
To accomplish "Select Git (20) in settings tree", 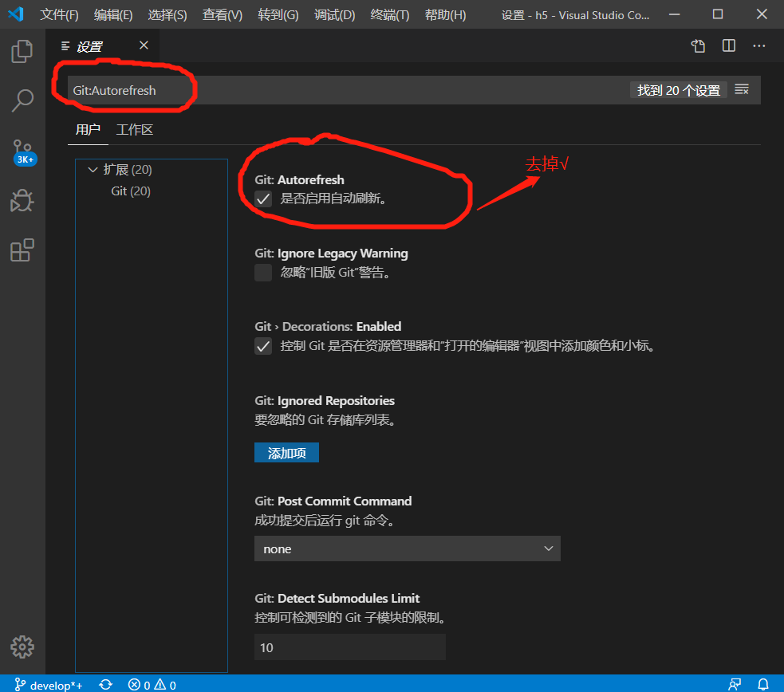I will (131, 191).
